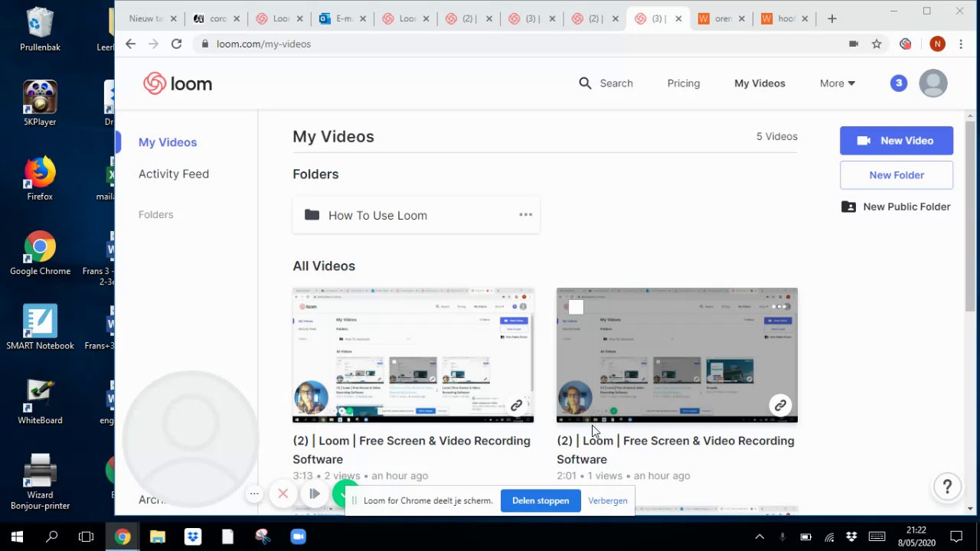Open the 2:01 video thumbnail
The image size is (980, 551).
(677, 355)
